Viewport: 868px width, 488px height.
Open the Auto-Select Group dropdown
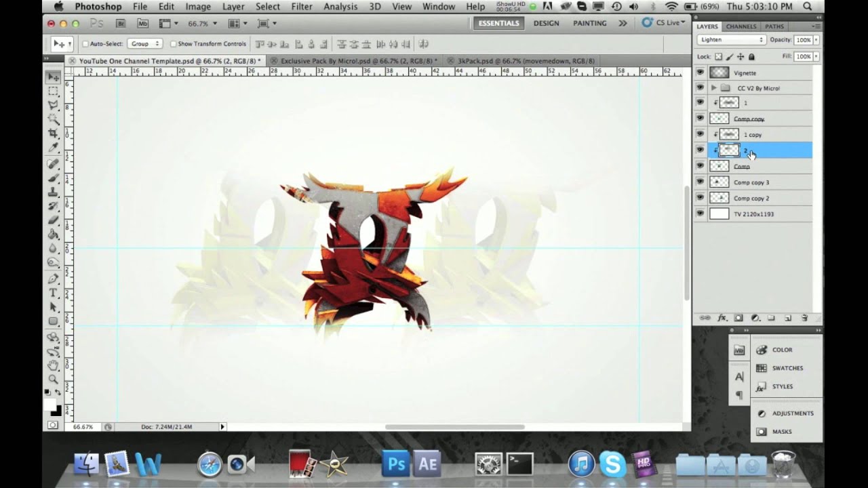(x=146, y=44)
